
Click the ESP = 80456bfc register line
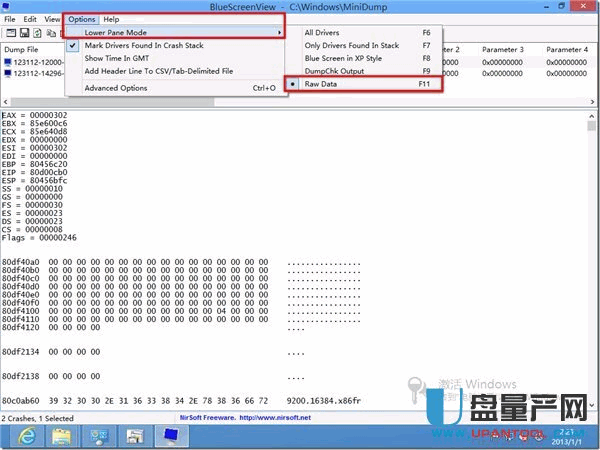(34, 180)
